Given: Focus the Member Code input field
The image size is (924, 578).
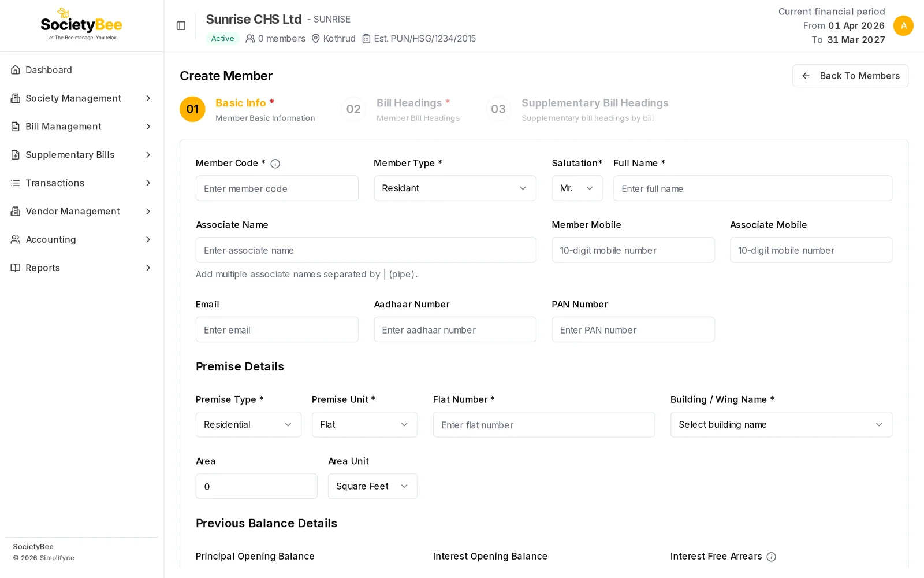Looking at the screenshot, I should click(277, 188).
